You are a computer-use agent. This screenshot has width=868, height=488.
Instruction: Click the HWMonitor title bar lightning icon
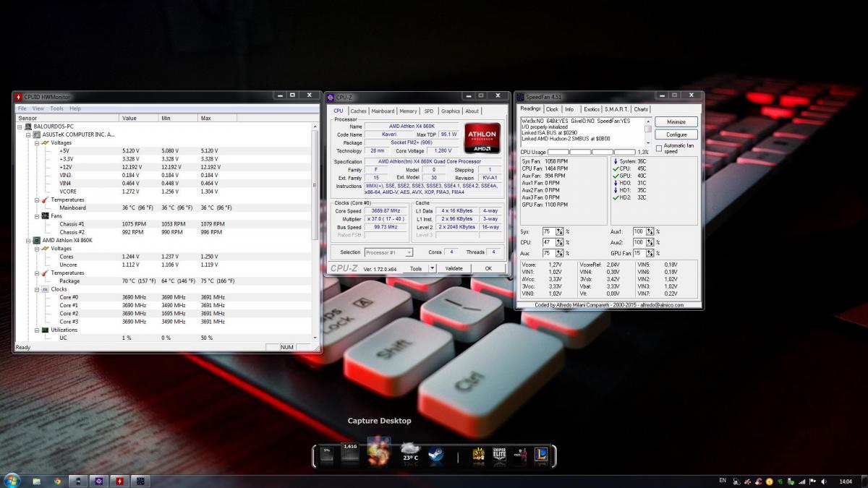coord(19,97)
